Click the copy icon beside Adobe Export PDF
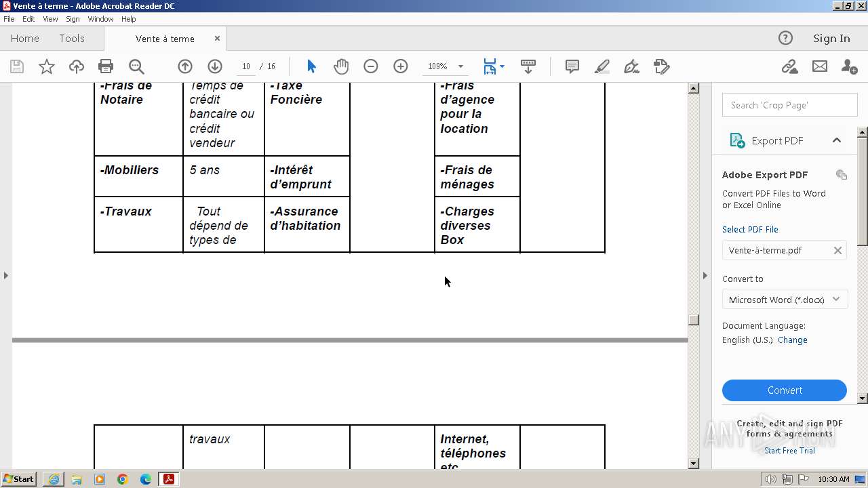Viewport: 868px width, 488px height. coord(842,174)
